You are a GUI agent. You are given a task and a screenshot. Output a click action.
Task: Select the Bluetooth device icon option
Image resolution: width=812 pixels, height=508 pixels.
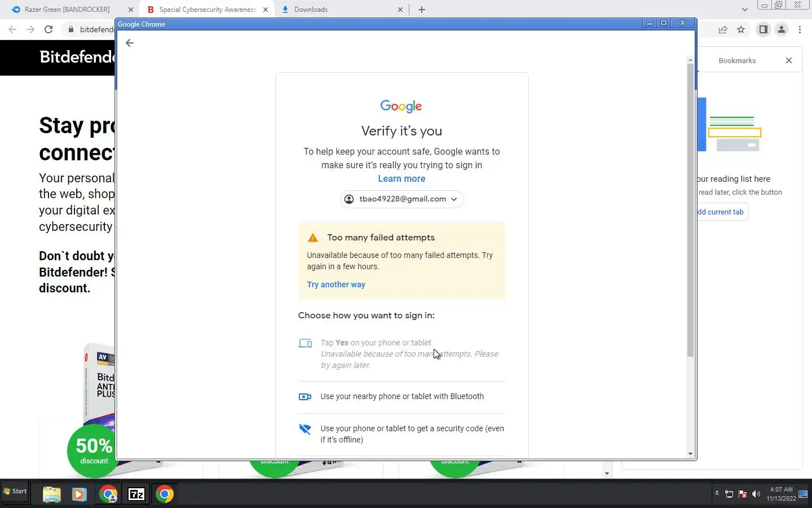point(305,397)
